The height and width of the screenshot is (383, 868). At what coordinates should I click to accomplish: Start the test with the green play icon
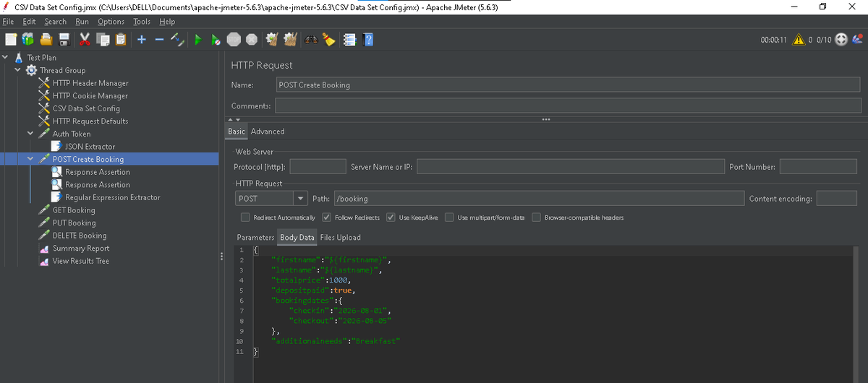[197, 39]
